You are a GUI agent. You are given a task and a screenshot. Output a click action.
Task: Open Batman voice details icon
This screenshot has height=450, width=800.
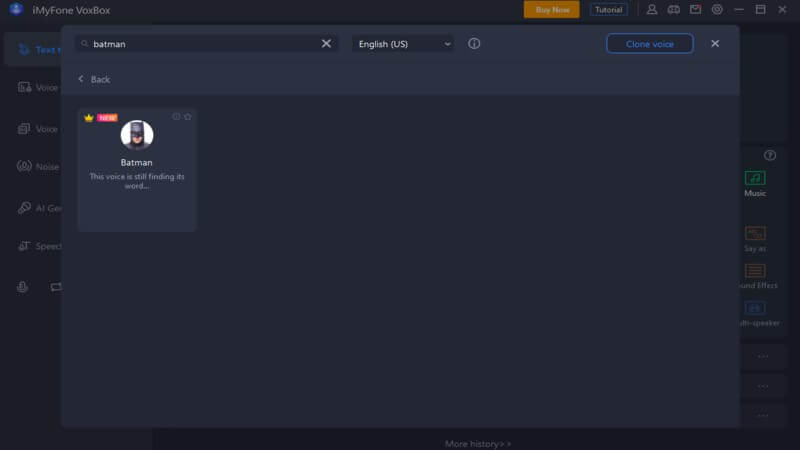[176, 117]
